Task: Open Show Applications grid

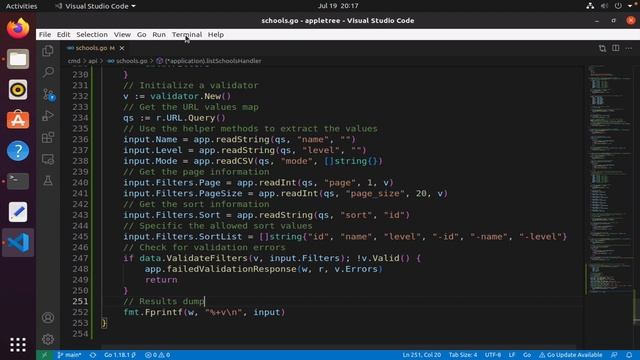Action: pyautogui.click(x=18, y=344)
